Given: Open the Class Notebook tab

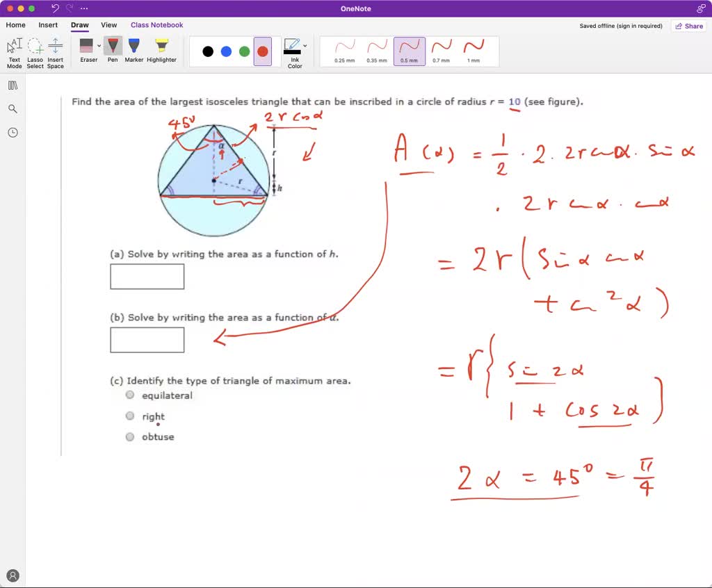Looking at the screenshot, I should click(x=156, y=24).
